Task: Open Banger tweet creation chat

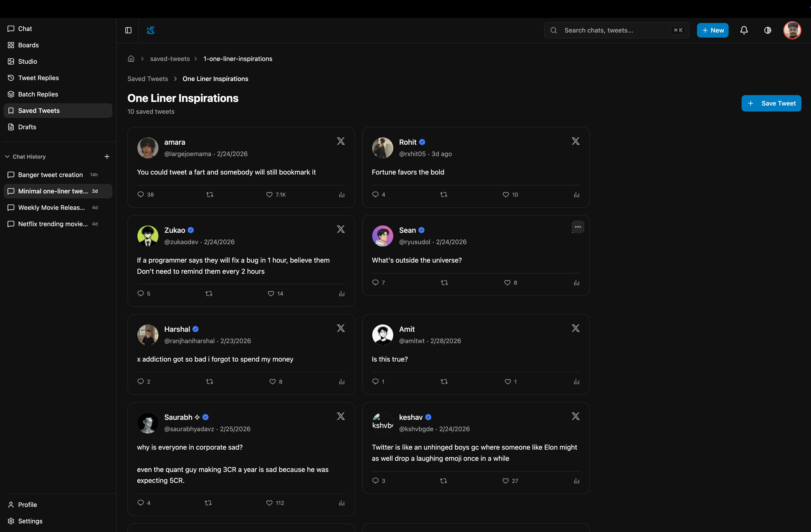Action: pyautogui.click(x=51, y=175)
